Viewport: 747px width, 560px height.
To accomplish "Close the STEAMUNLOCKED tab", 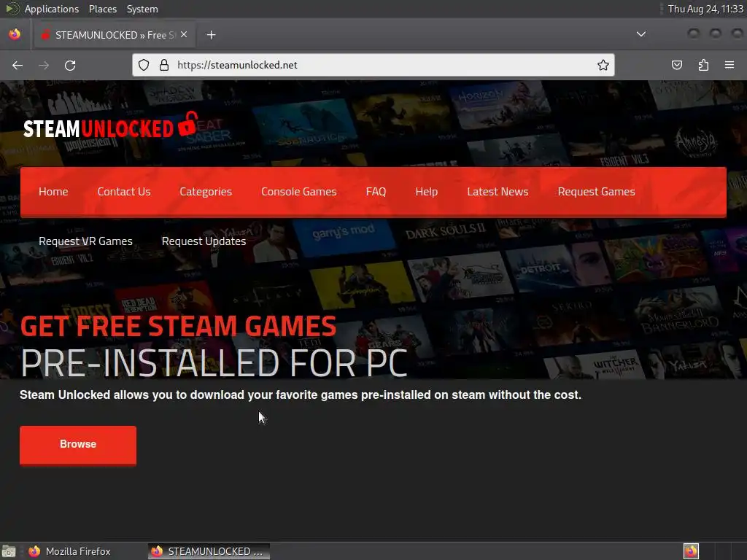I will coord(184,34).
